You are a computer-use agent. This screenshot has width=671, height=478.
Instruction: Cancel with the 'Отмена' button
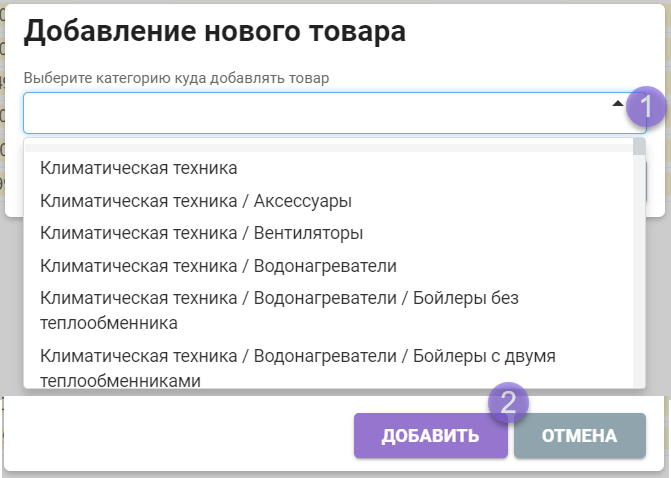coord(579,436)
